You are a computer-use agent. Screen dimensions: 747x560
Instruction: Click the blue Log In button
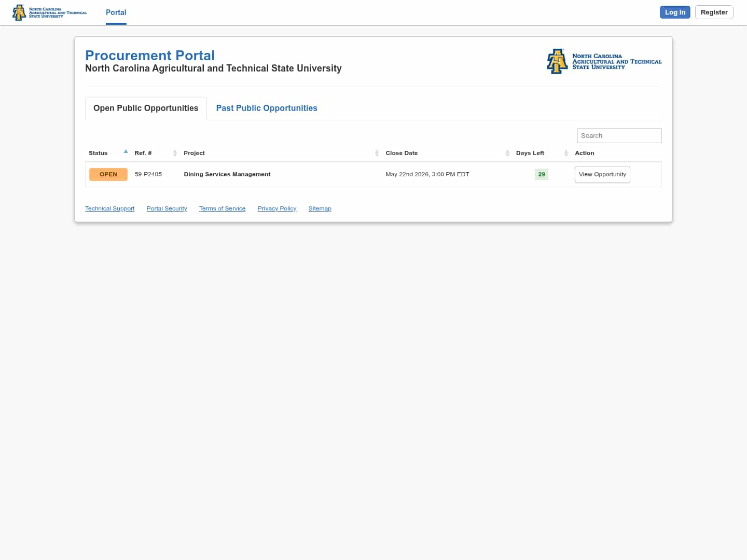coord(675,12)
